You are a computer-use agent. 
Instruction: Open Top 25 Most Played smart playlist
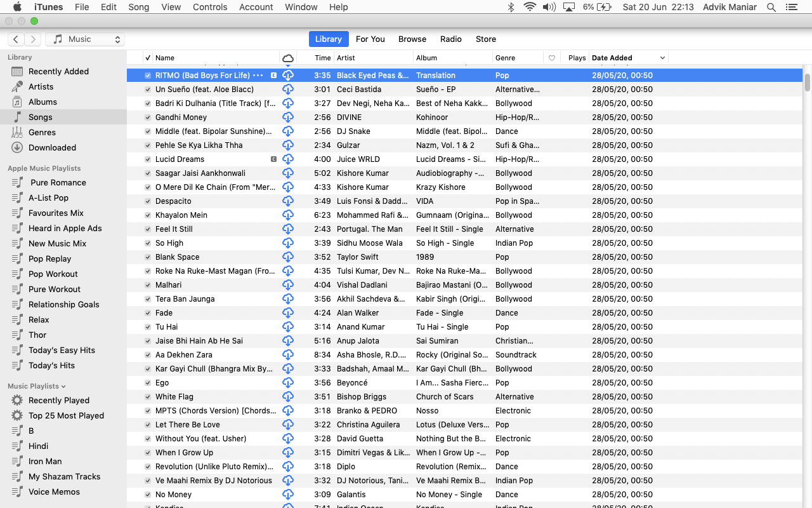pyautogui.click(x=66, y=415)
